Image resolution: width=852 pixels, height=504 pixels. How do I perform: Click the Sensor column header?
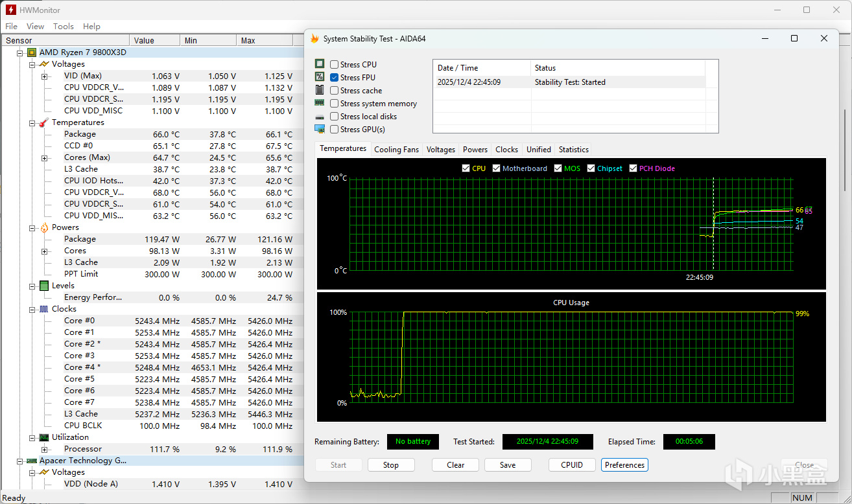click(x=65, y=40)
